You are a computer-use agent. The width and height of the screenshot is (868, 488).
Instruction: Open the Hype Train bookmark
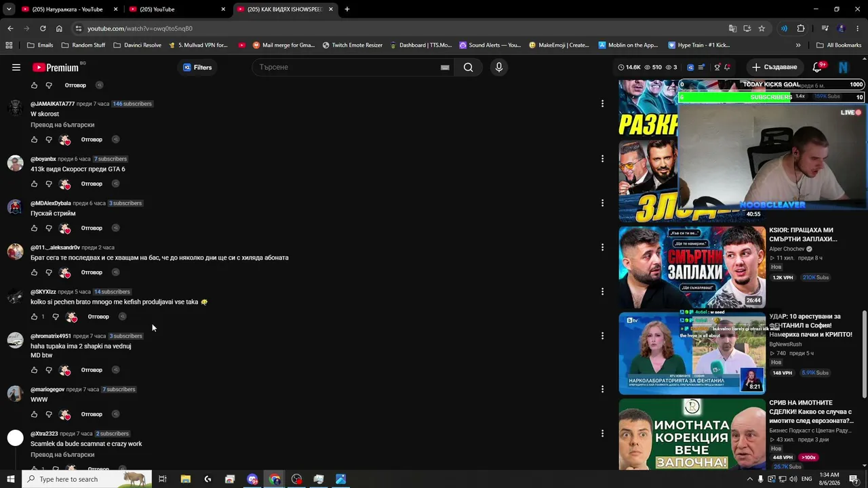tap(698, 45)
